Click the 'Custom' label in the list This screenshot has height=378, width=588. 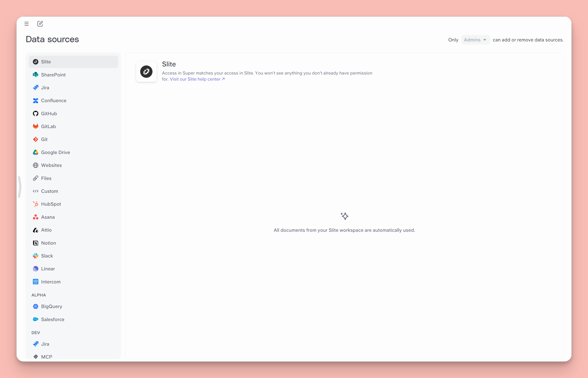(50, 191)
